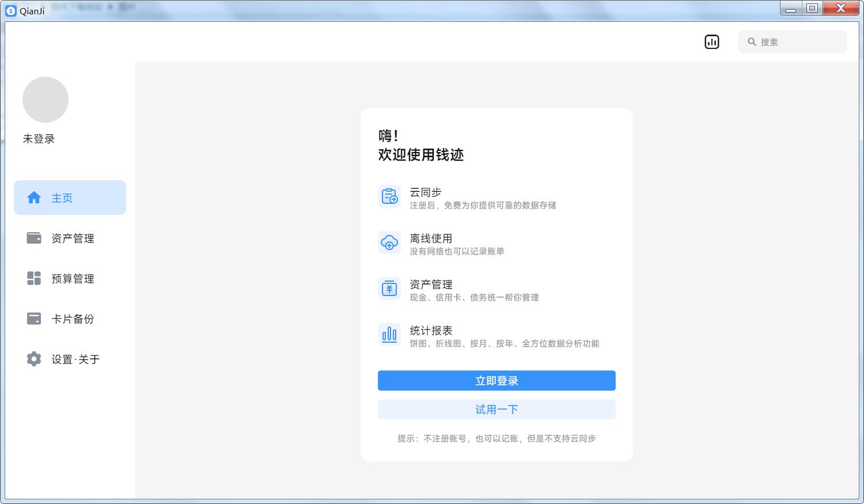Click the wallet icon beside 资产管理 in the sidebar
Screen dimensions: 864x504
click(x=34, y=238)
